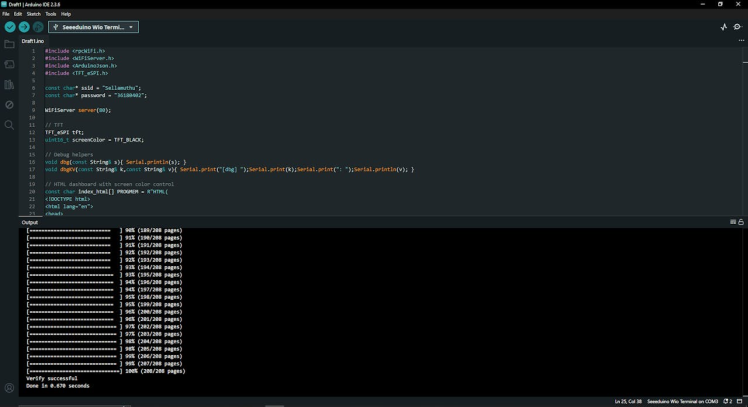The width and height of the screenshot is (748, 407).
Task: Open the Help menu
Action: point(66,14)
